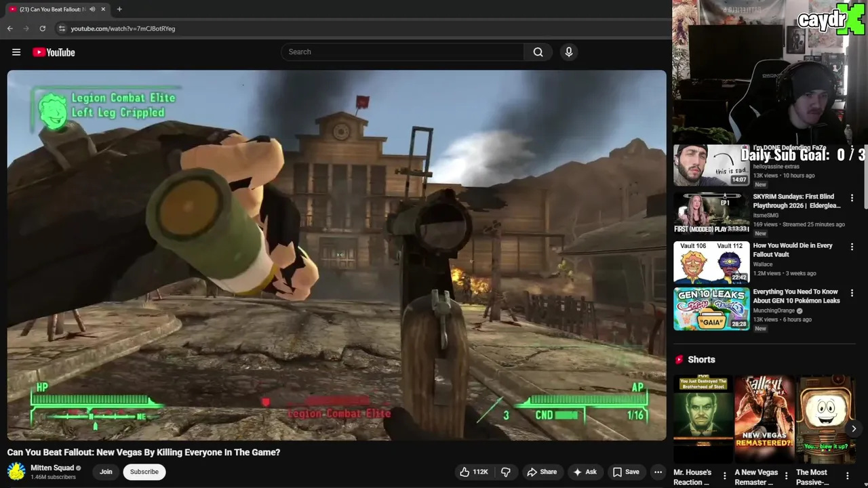Open options menu for Fallout Vault video
The width and height of the screenshot is (868, 488).
click(852, 247)
